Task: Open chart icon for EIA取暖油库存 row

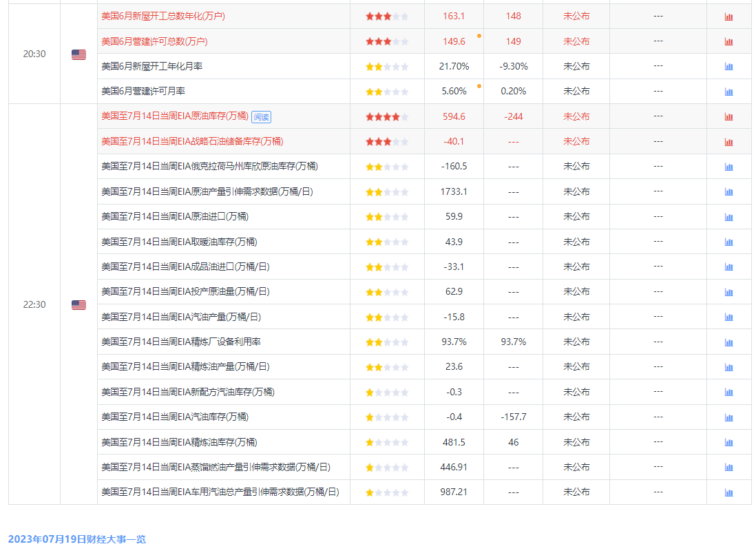Action: [x=728, y=242]
